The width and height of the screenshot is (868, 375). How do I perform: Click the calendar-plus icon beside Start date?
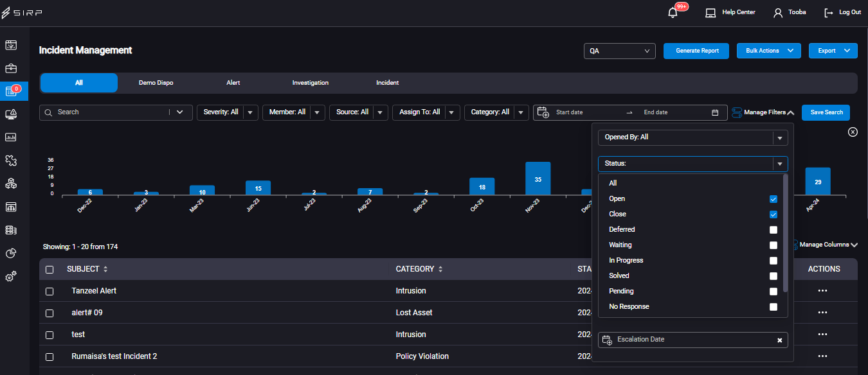point(543,112)
